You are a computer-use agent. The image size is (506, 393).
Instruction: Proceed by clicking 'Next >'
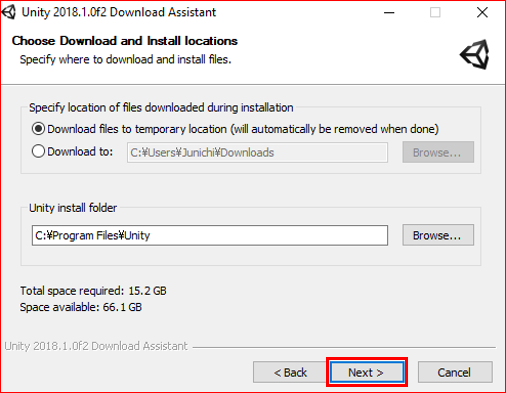click(x=367, y=372)
